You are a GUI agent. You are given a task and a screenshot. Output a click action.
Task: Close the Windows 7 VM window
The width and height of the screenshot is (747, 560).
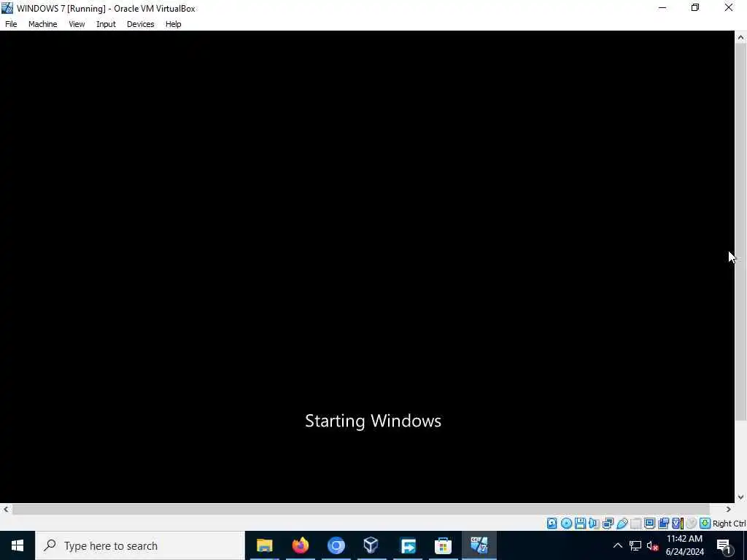[729, 7]
